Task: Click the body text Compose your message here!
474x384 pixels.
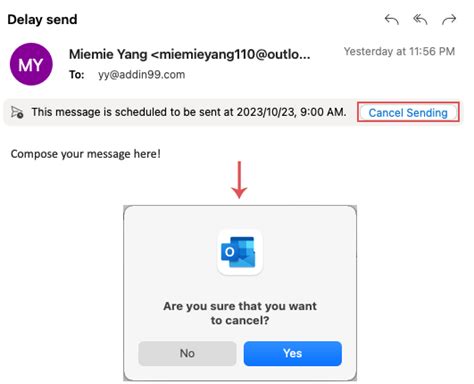Action: pos(86,154)
